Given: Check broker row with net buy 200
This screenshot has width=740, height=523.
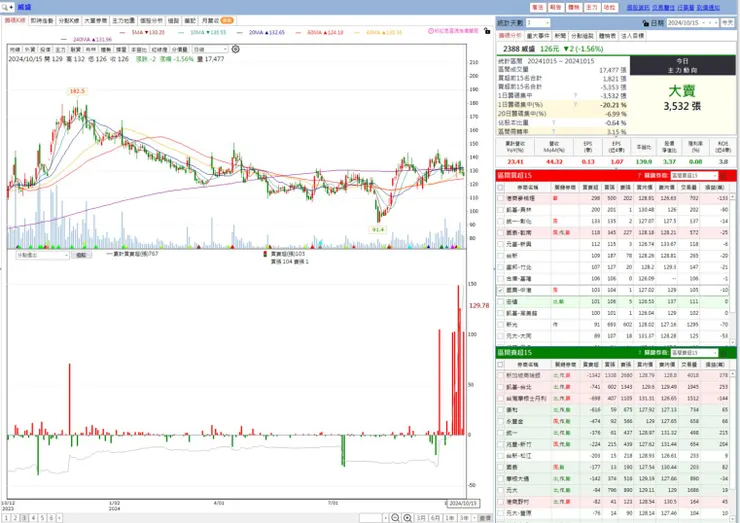Looking at the screenshot, I should [500, 210].
